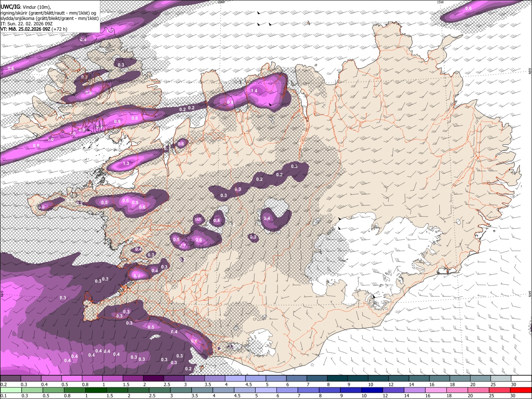Select the "(+72 h)" forecast offset text

pos(60,29)
